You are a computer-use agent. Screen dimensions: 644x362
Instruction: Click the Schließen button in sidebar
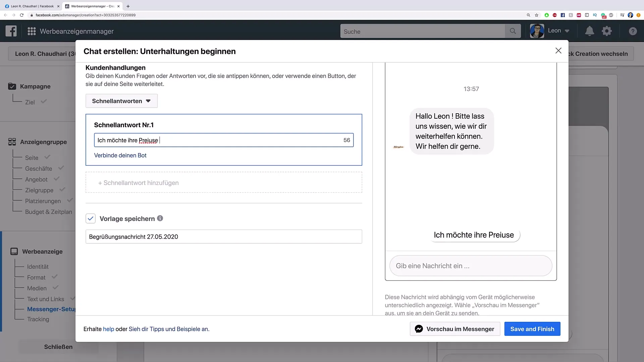coord(58,347)
